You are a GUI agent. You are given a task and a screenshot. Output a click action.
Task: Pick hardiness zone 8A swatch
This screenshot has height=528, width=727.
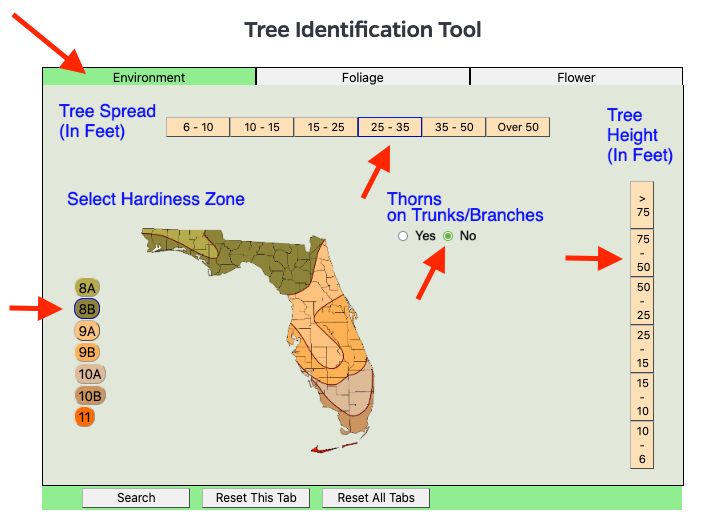(x=87, y=288)
